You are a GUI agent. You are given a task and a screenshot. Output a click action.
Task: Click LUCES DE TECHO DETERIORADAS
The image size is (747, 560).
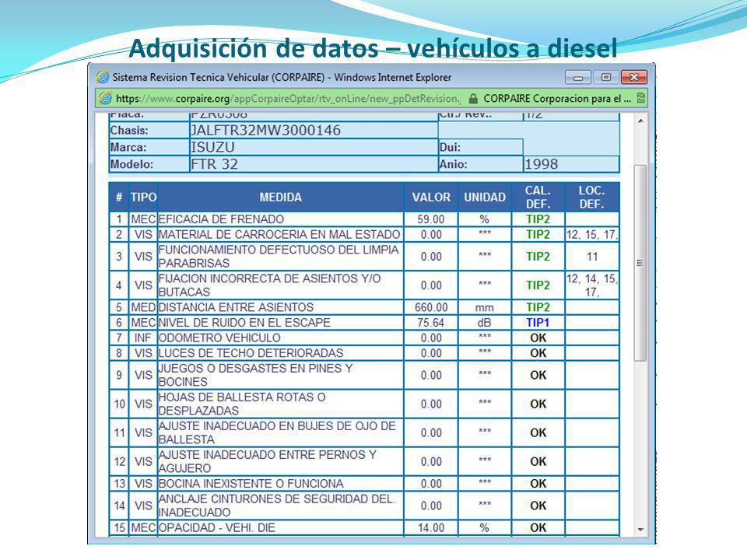coord(251,353)
